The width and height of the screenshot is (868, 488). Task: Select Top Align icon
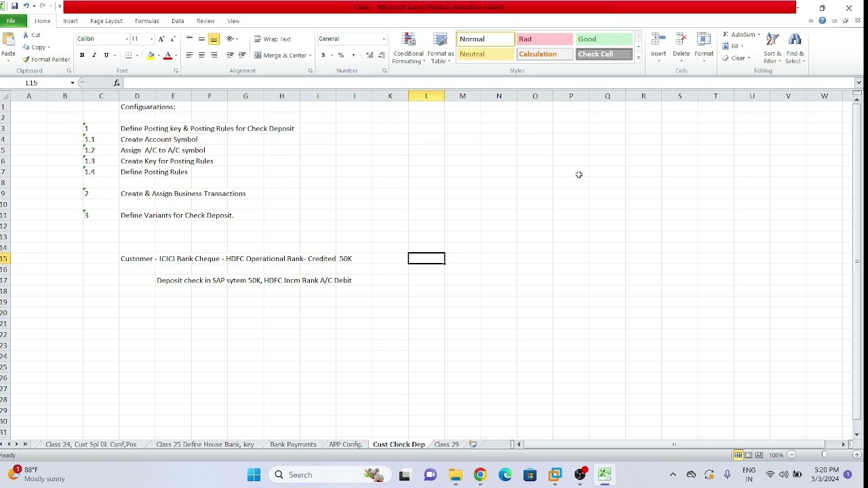click(x=189, y=39)
